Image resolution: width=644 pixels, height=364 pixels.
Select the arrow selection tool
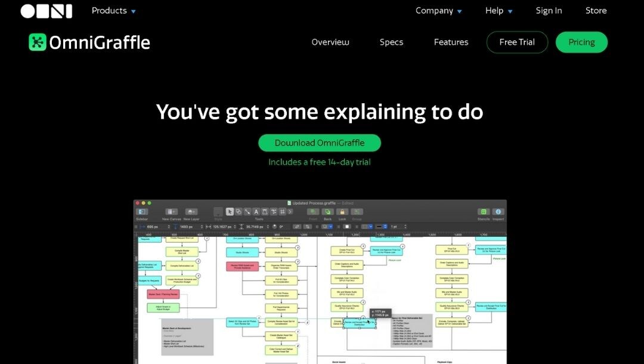pos(229,212)
